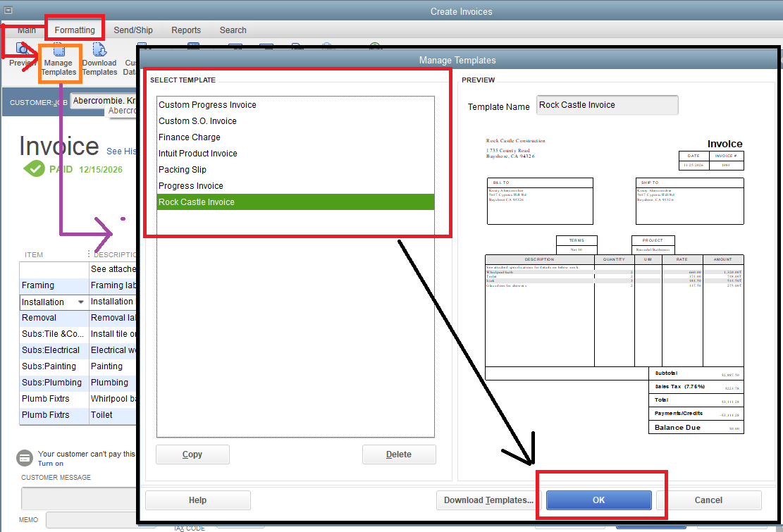Choose the Intuit Product Invoice template
This screenshot has height=532, width=783.
click(295, 153)
